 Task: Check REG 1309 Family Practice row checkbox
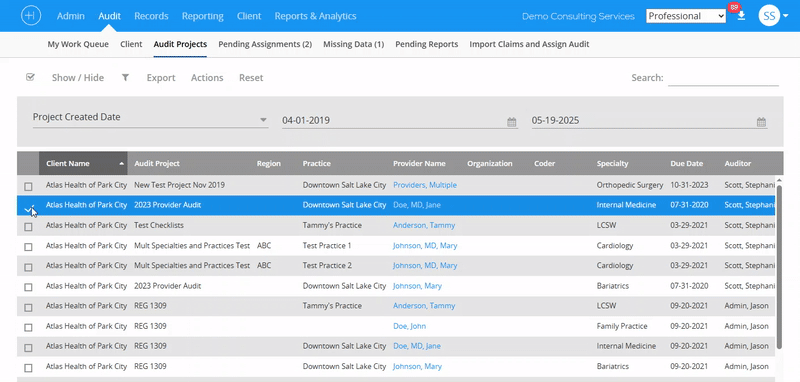(x=28, y=327)
